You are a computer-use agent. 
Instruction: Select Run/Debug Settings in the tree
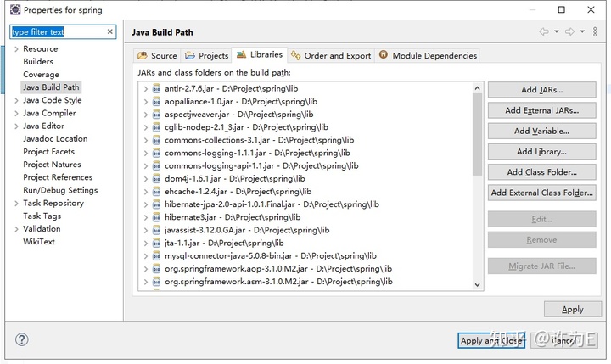pyautogui.click(x=60, y=190)
